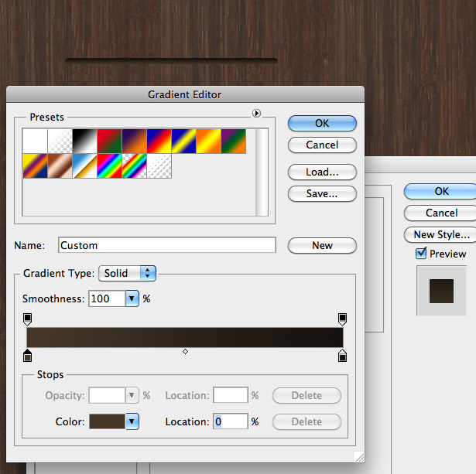Select the right opacity stop above gradient
Screen dimensions: 476x474
pos(342,319)
